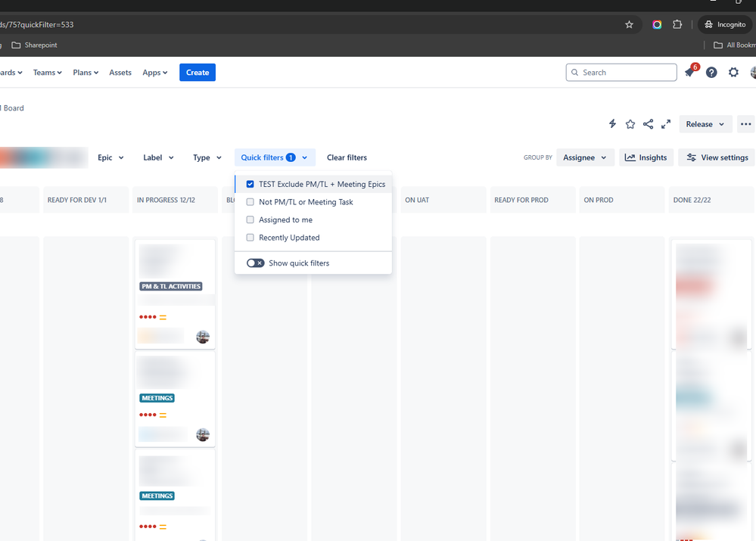
Task: Open the colorful circle browser extension
Action: click(657, 24)
